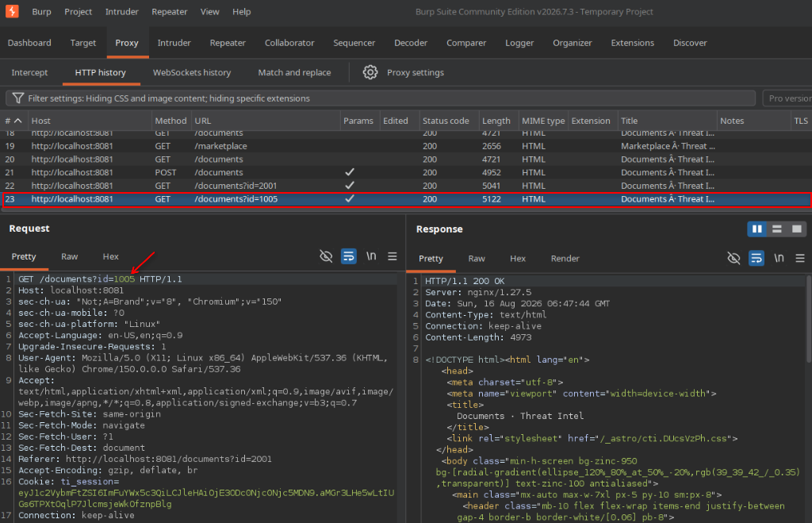The image size is (812, 523).
Task: Sort by Host column header
Action: [90, 121]
